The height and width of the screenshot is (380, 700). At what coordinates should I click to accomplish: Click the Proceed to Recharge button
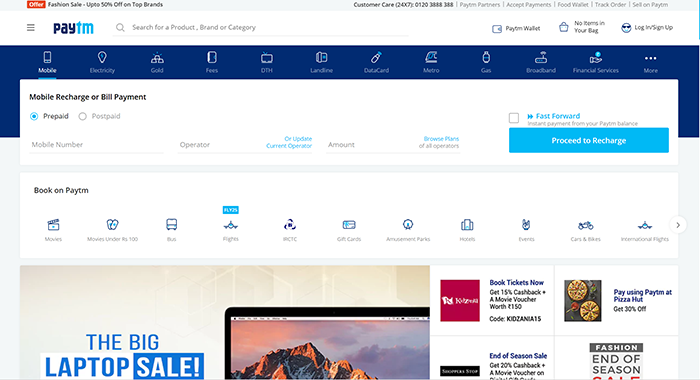tap(589, 140)
